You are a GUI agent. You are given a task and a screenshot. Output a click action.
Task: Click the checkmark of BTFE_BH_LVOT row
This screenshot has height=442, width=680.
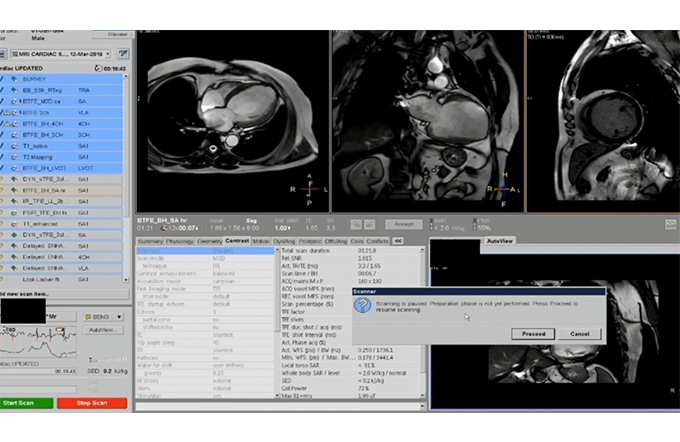point(2,168)
